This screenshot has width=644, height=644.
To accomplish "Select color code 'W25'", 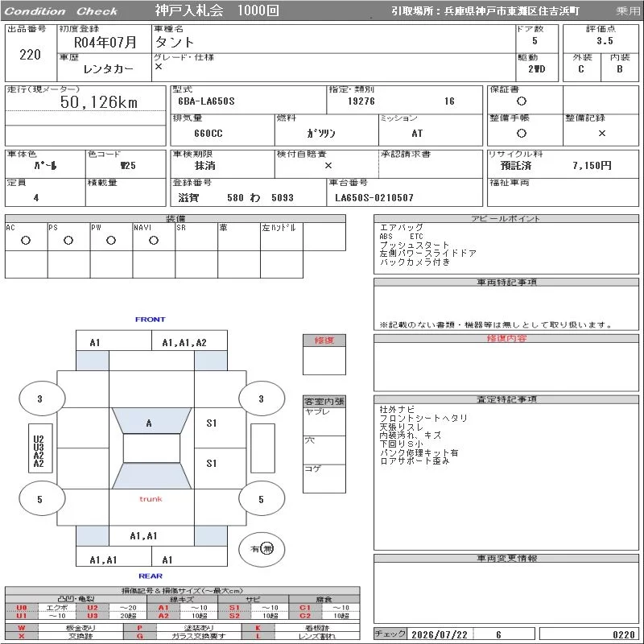I will point(128,166).
